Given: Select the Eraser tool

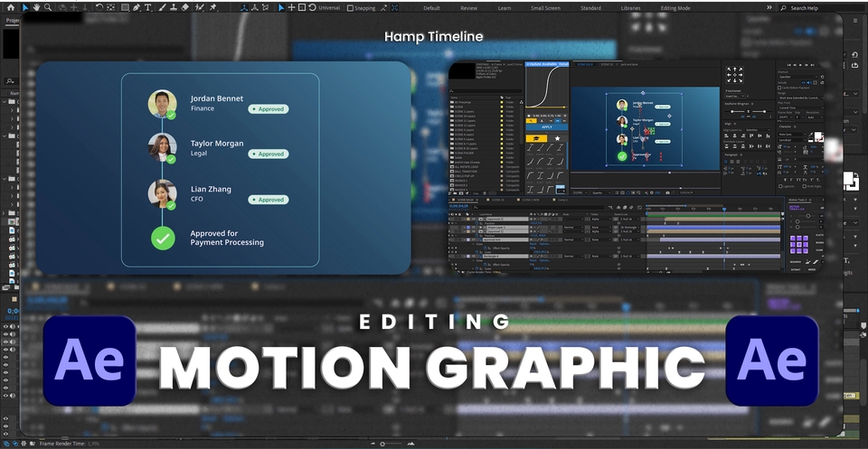Looking at the screenshot, I should pos(184,8).
